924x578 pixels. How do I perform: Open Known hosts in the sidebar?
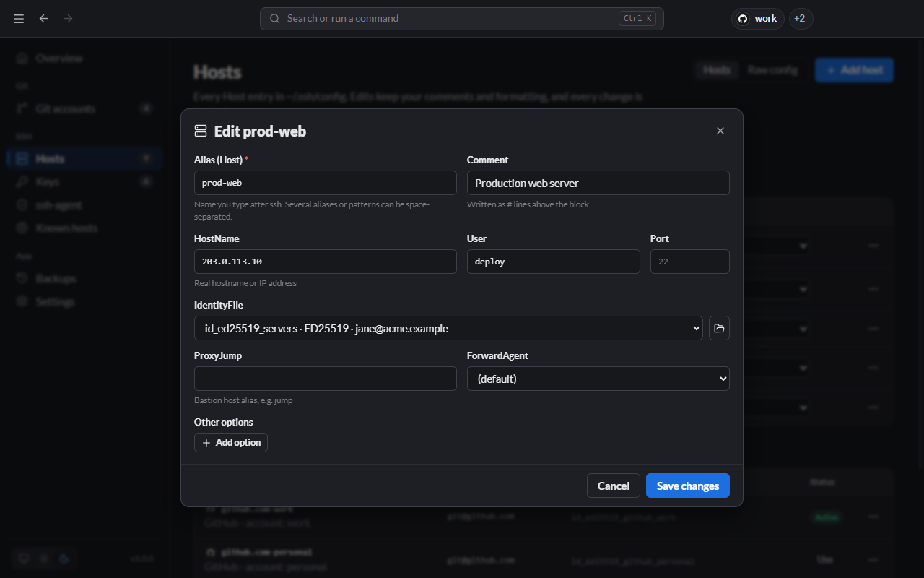pos(84,228)
